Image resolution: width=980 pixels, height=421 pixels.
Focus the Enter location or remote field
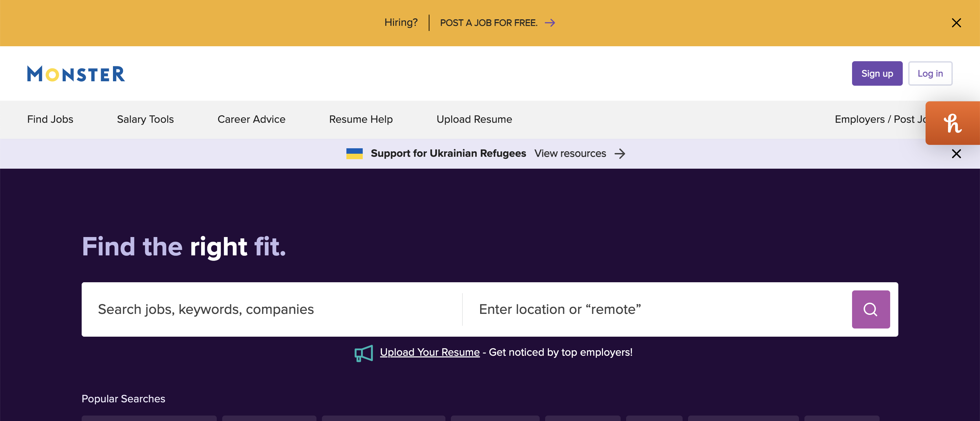pos(657,309)
